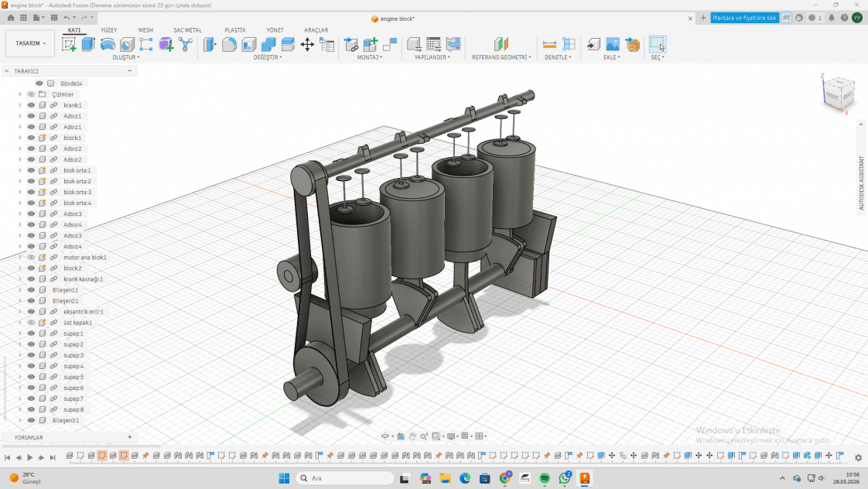Screen dimensions: 868x489
Task: Open the REFERANS GEOMETRİ dropdown
Action: click(x=501, y=57)
